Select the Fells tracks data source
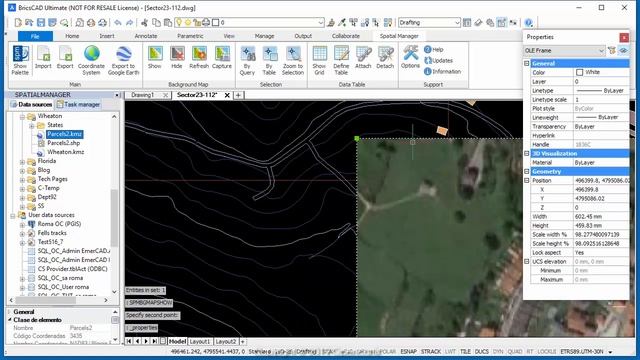The width and height of the screenshot is (640, 360). coord(52,233)
